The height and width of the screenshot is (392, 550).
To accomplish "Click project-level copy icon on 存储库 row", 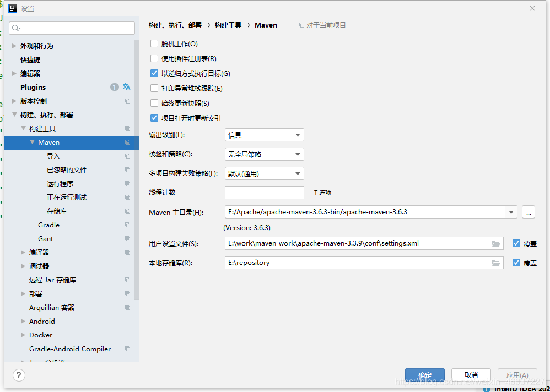I will click(x=127, y=211).
